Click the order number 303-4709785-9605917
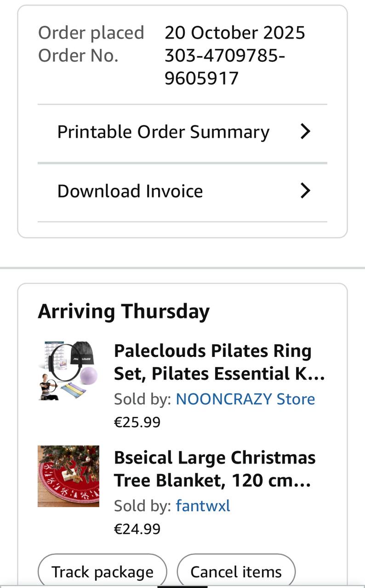The height and width of the screenshot is (588, 365). pos(225,67)
